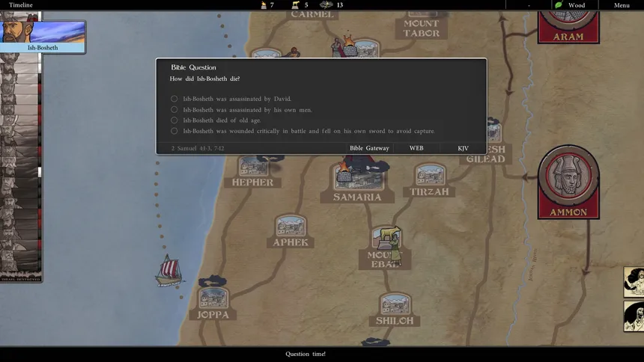
Task: Select the upper prophet portrait card
Action: [x=634, y=282]
